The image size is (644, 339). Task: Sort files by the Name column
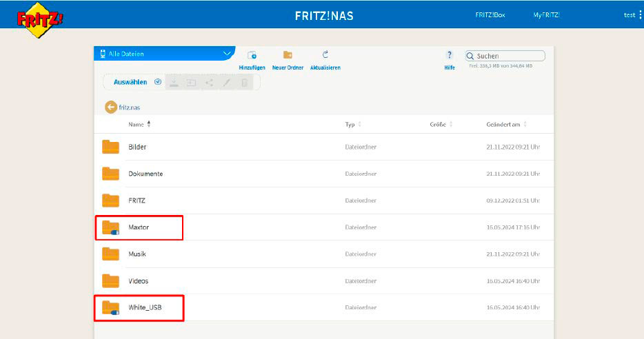click(137, 125)
